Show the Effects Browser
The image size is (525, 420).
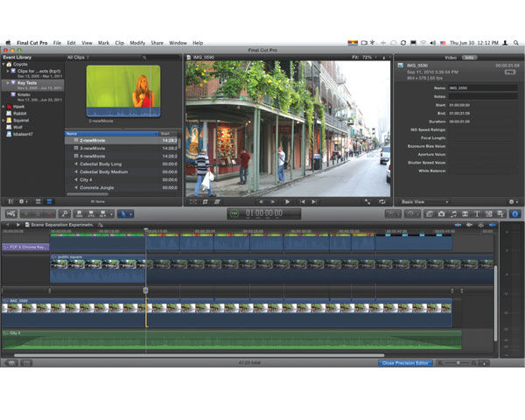pos(430,213)
